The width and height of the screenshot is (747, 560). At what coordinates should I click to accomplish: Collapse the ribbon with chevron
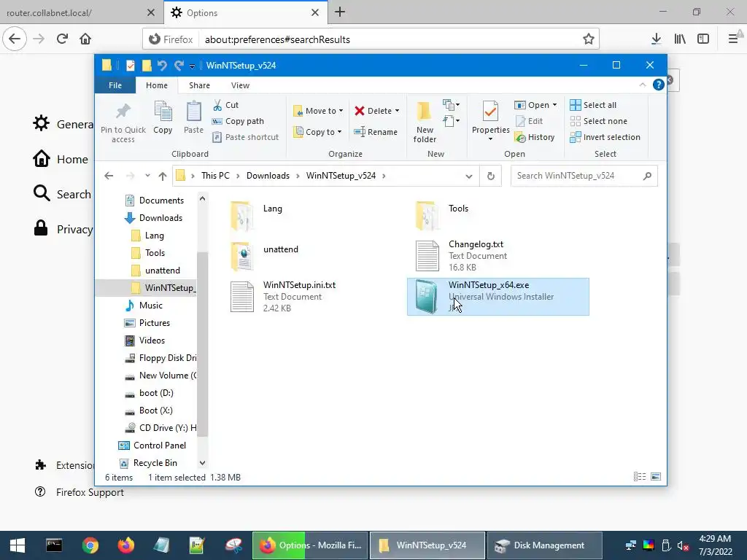[x=642, y=85]
